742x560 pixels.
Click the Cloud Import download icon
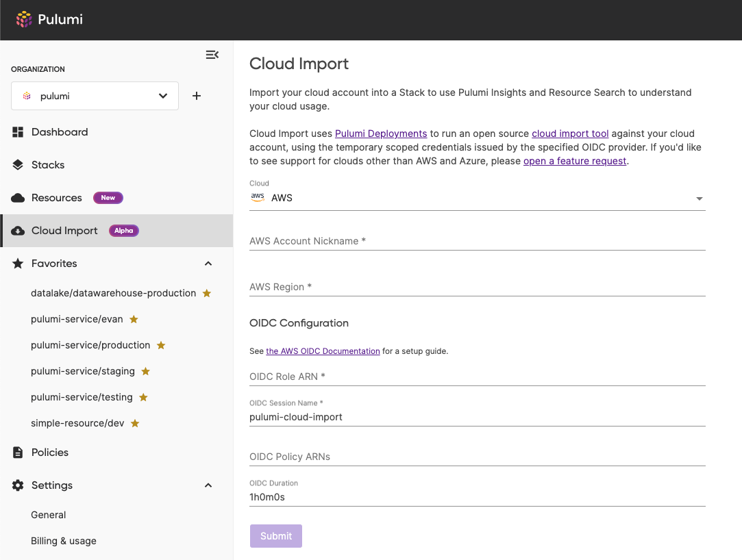(18, 231)
